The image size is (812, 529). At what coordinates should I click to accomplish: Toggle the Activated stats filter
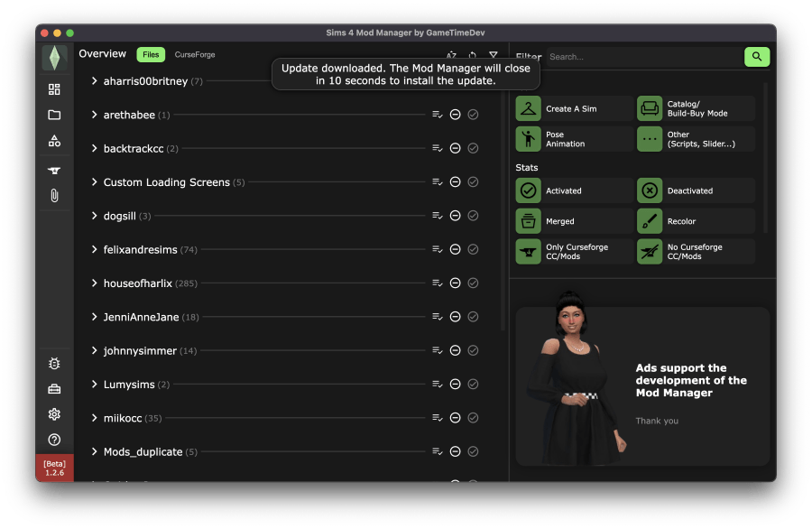tap(574, 190)
